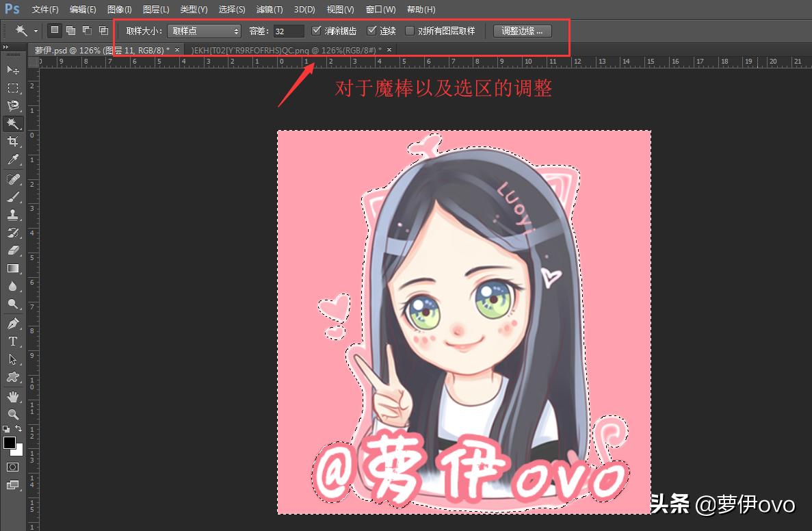The image size is (812, 531).
Task: Select the Brush tool
Action: point(12,196)
